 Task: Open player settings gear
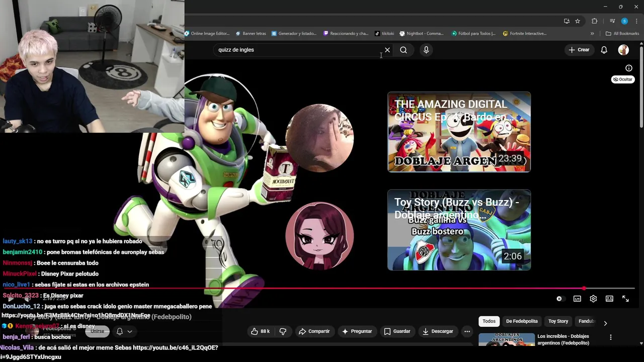pyautogui.click(x=593, y=299)
